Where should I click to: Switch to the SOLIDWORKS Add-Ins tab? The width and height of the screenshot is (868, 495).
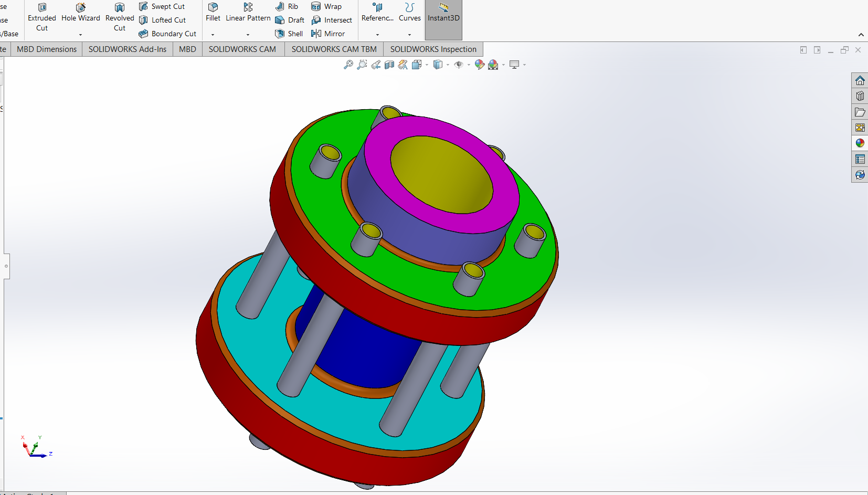click(x=128, y=49)
